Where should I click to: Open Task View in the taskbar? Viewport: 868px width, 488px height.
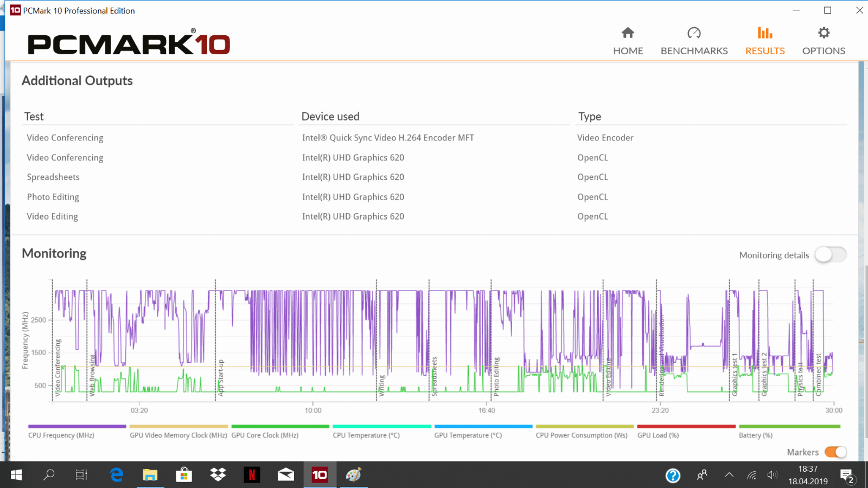click(81, 475)
